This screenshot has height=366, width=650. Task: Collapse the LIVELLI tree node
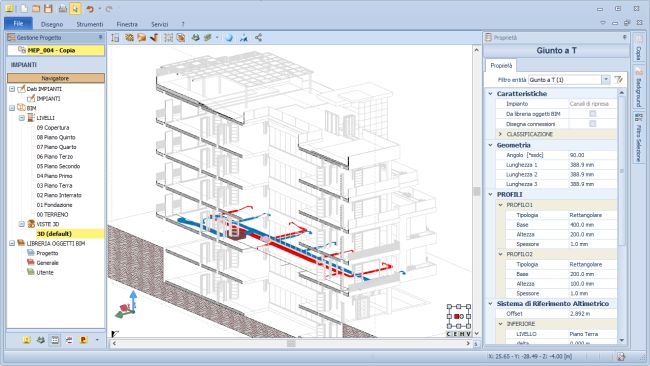point(22,118)
